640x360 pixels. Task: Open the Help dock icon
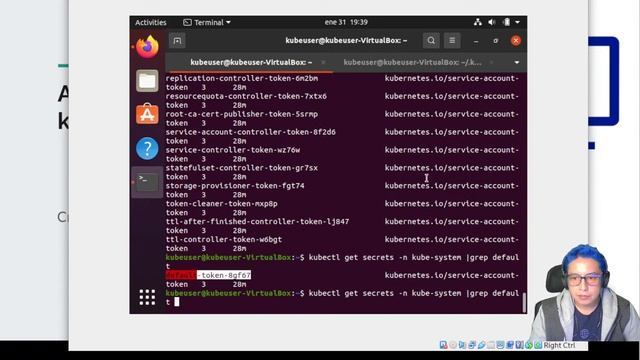coord(147,148)
